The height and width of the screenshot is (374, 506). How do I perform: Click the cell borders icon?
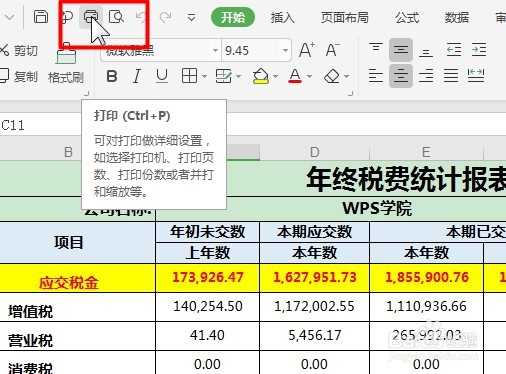(x=189, y=76)
